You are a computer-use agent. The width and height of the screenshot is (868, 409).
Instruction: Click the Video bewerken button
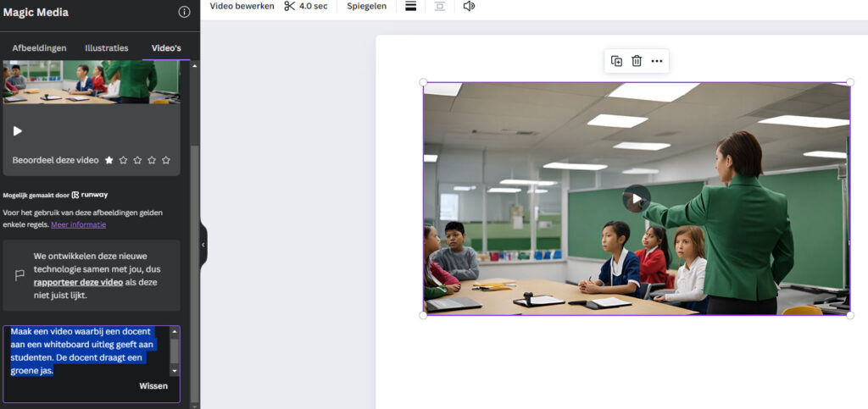coord(242,6)
